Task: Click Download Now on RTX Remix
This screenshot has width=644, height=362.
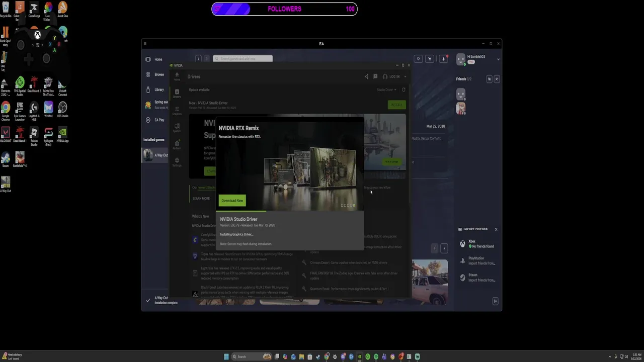Action: tap(232, 201)
